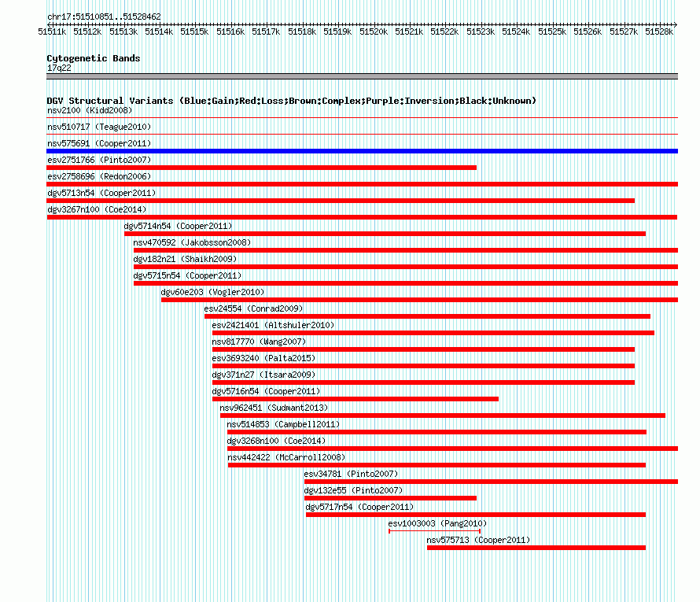Click the 51517k ruler label
Screen dimensions: 700x602
(266, 31)
